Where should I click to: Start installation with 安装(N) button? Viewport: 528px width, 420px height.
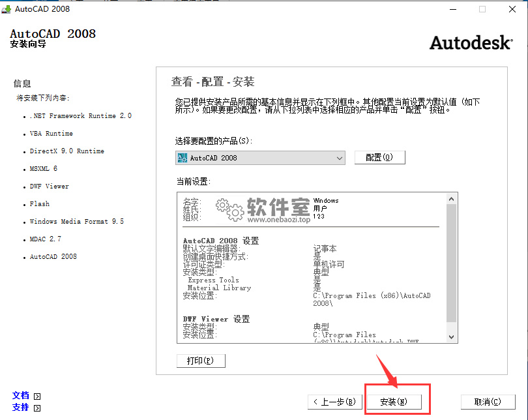394,402
